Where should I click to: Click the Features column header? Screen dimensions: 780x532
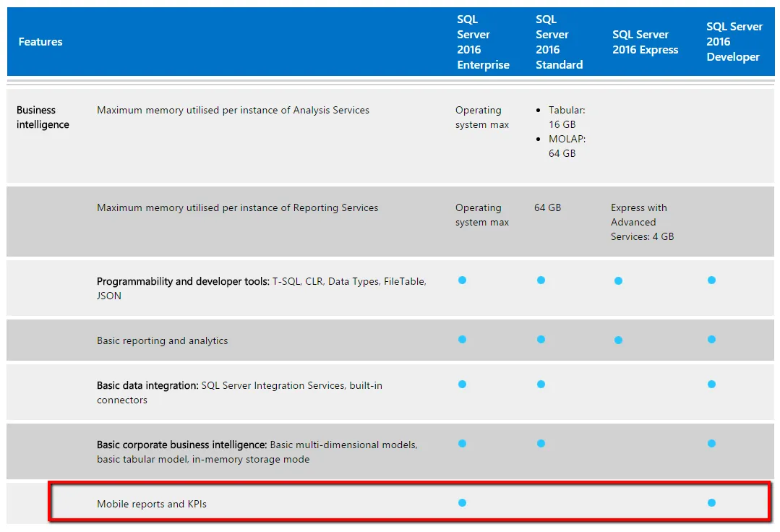click(40, 42)
